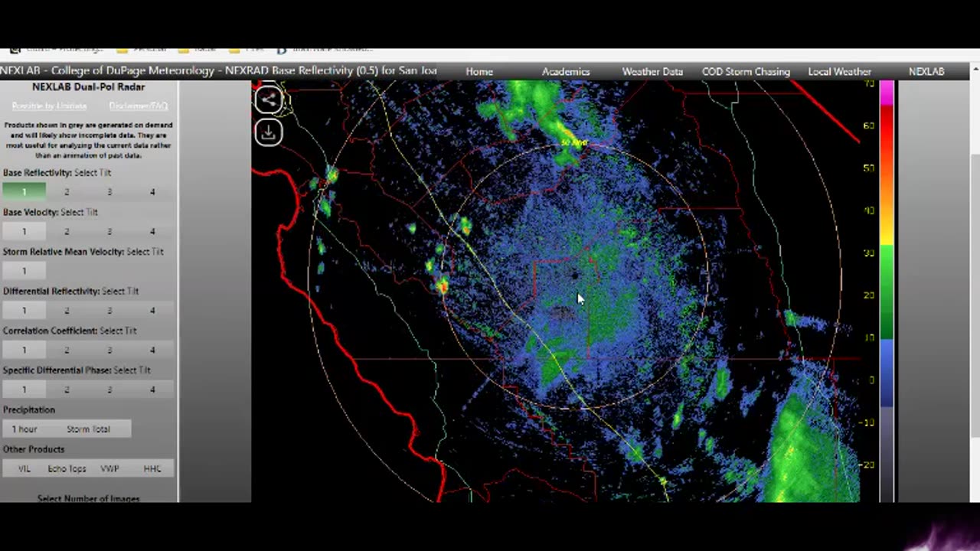Screen dimensions: 980x551
Task: Select Correlation Coefficient tilt 3
Action: coord(109,350)
